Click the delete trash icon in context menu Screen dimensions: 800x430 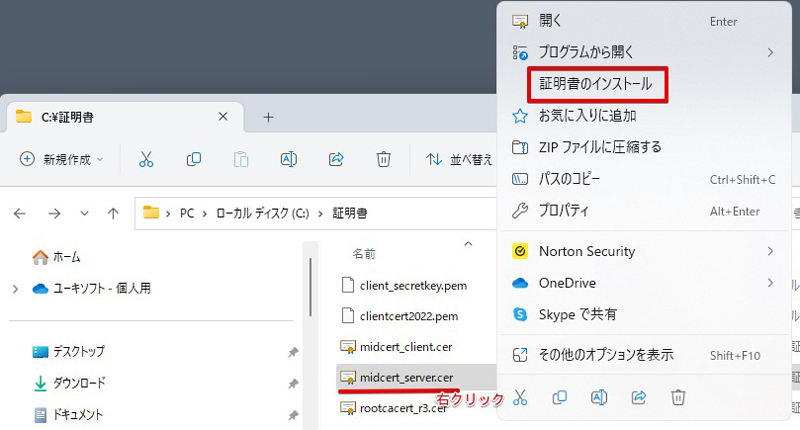coord(678,397)
